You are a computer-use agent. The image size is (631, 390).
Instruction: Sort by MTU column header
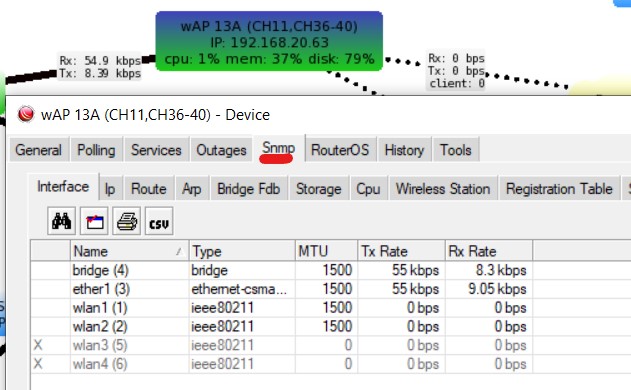click(x=326, y=251)
